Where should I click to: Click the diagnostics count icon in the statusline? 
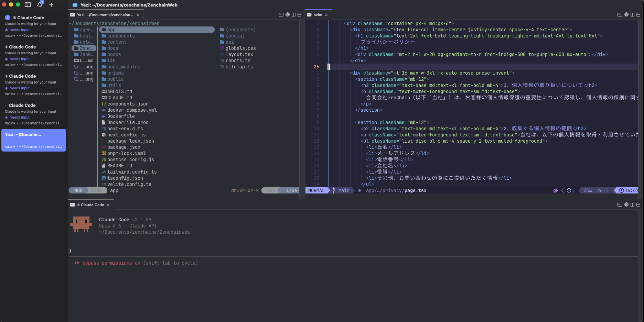570,190
